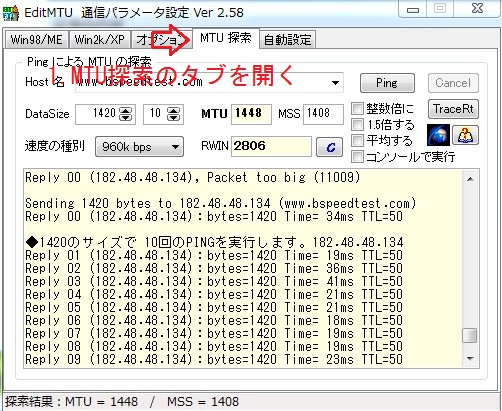502x411 pixels.
Task: Click the MSS value field 1408
Action: click(x=323, y=114)
